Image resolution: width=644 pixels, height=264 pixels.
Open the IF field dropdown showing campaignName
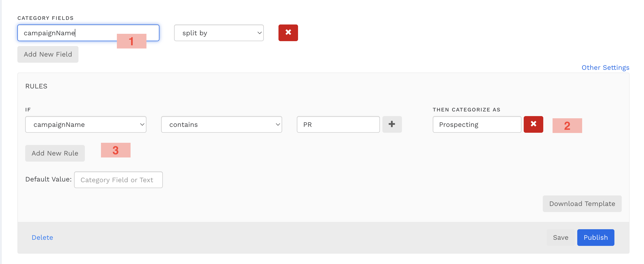[x=86, y=124]
